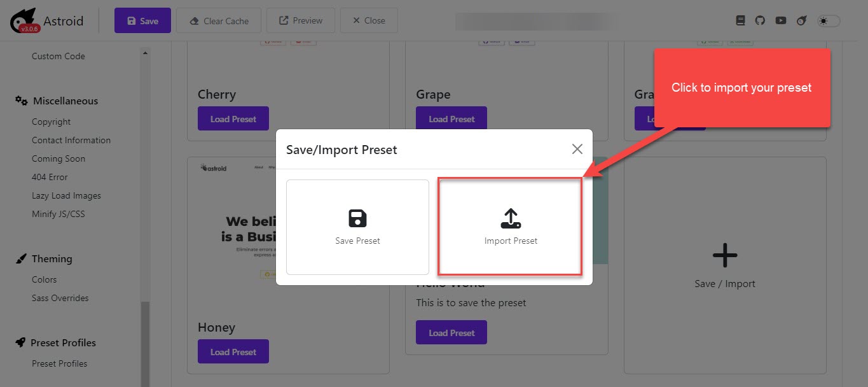Click the toolbar Close button

tap(369, 20)
